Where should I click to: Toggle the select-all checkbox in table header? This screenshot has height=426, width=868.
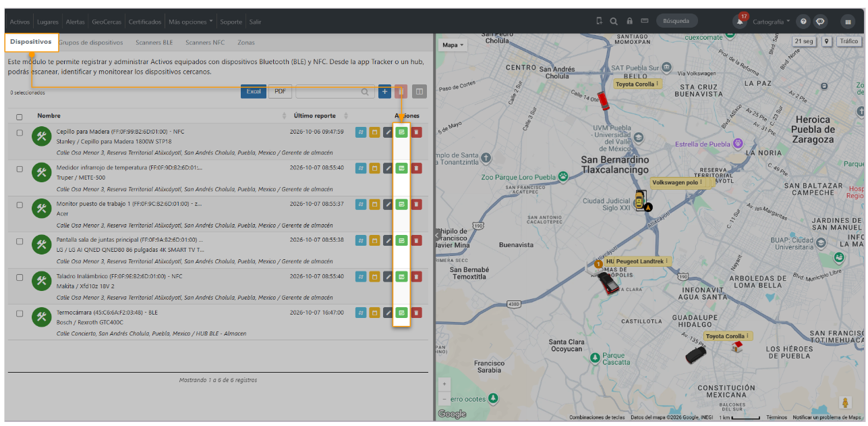[x=20, y=117]
